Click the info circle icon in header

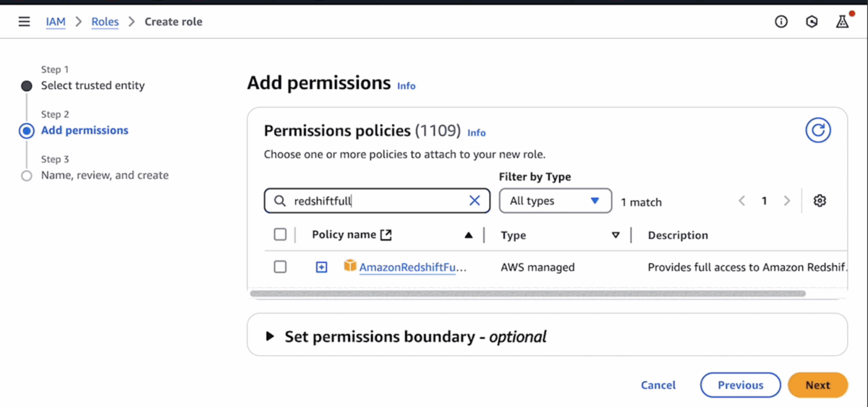(781, 22)
